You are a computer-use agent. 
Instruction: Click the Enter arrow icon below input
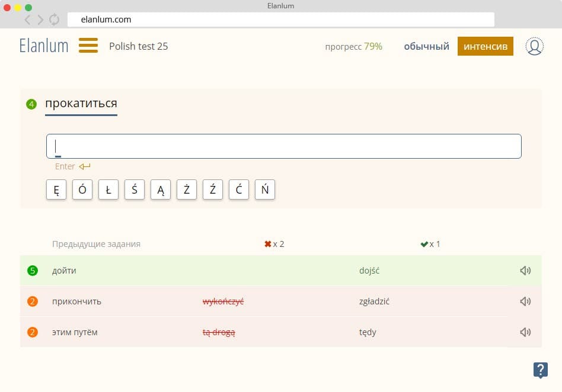[x=85, y=166]
